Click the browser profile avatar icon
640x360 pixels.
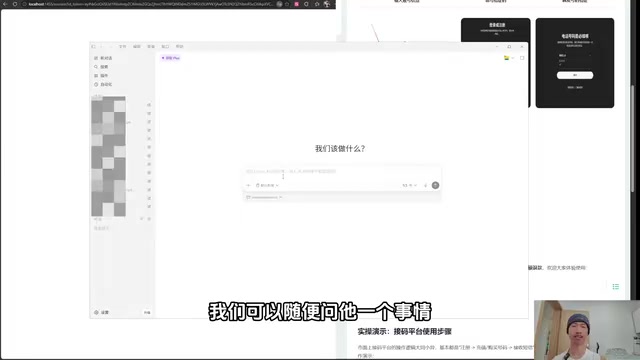click(327, 4)
